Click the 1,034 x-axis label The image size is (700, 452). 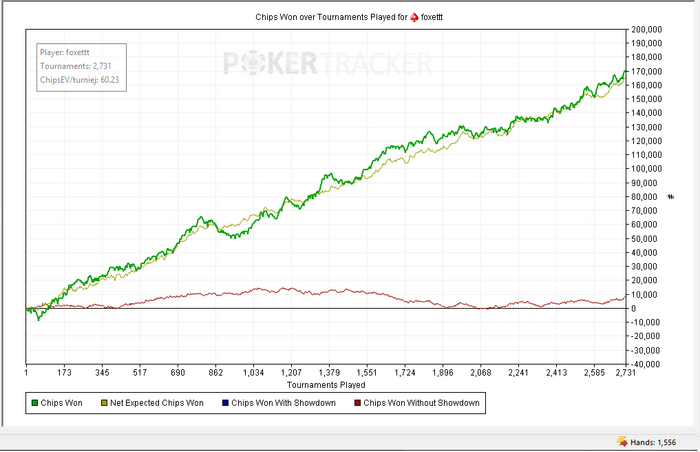tap(254, 372)
